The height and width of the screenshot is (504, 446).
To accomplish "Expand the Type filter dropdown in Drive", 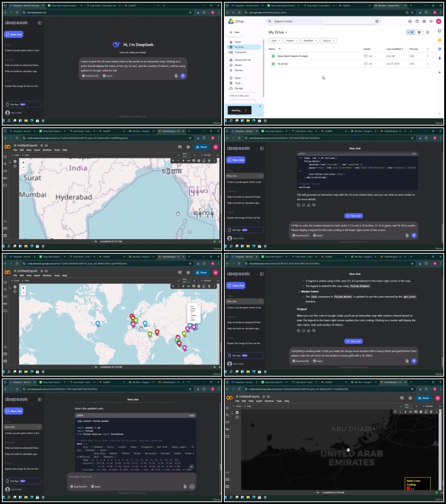I will click(x=275, y=41).
